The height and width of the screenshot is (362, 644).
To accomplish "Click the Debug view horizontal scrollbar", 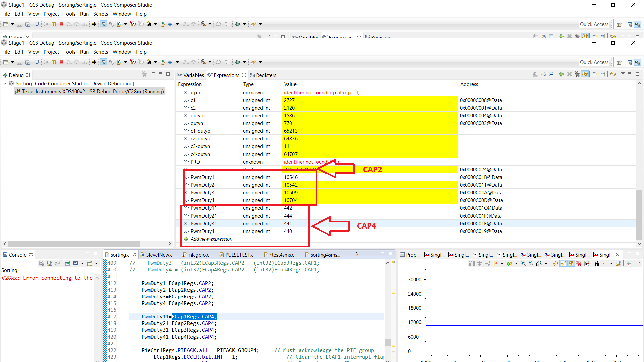I will [x=74, y=244].
